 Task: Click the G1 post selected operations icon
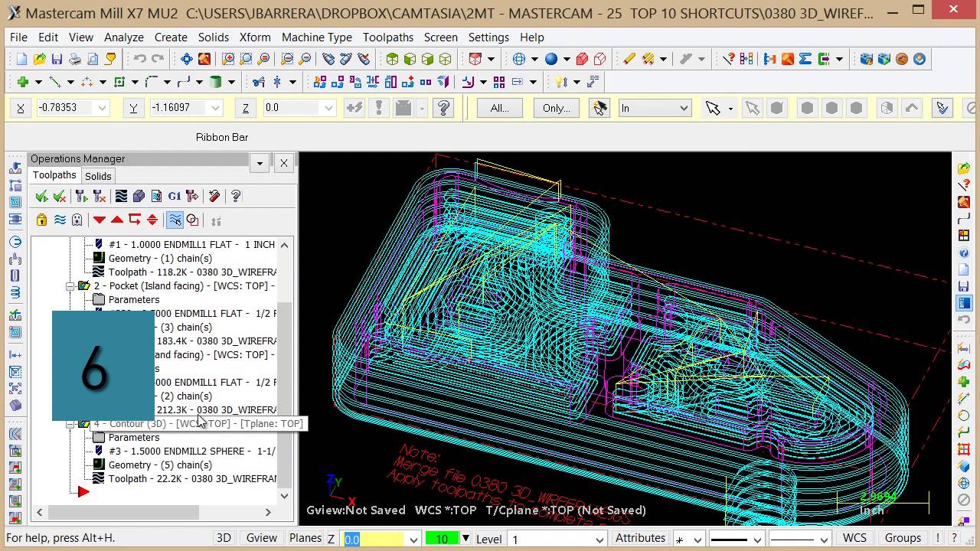coord(175,197)
